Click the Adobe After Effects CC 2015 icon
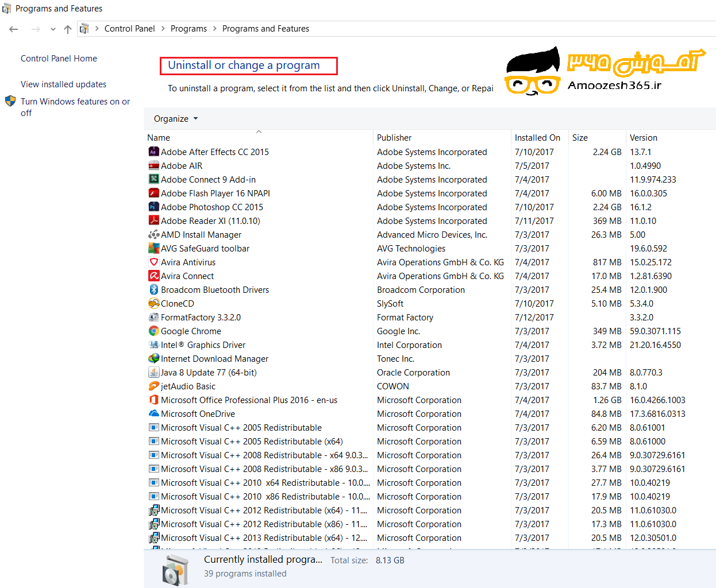The width and height of the screenshot is (716, 588). (153, 152)
